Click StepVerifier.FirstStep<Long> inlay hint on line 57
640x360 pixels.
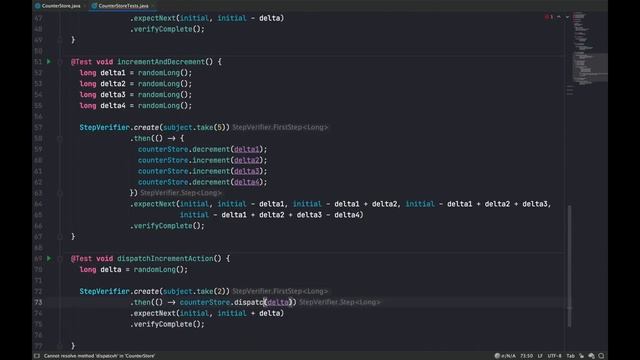(280, 128)
